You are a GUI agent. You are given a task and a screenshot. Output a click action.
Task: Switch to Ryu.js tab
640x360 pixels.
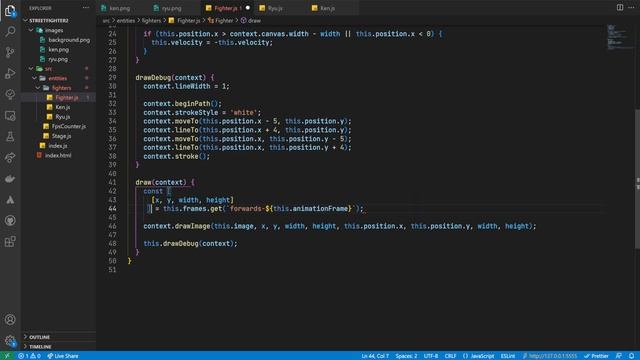[x=276, y=8]
